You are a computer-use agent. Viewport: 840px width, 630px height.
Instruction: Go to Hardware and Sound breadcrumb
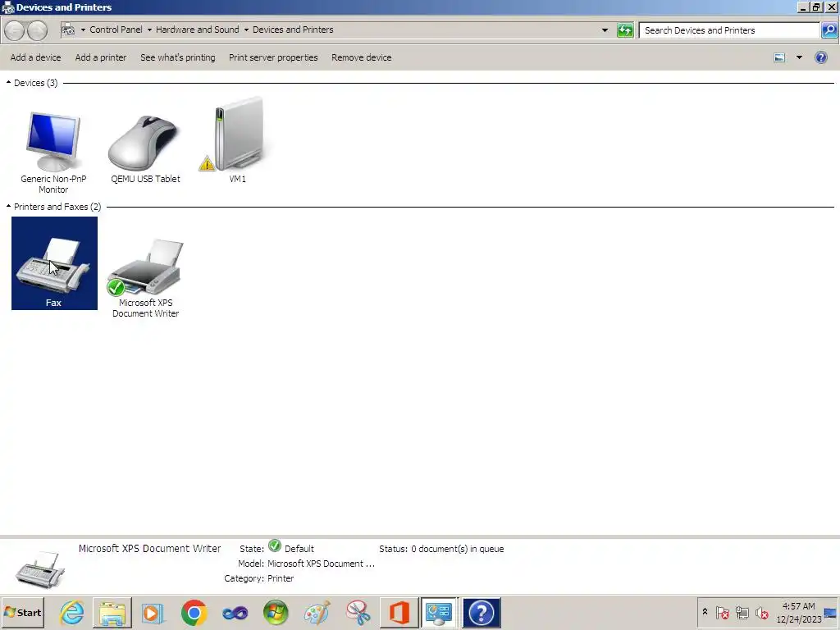point(197,30)
